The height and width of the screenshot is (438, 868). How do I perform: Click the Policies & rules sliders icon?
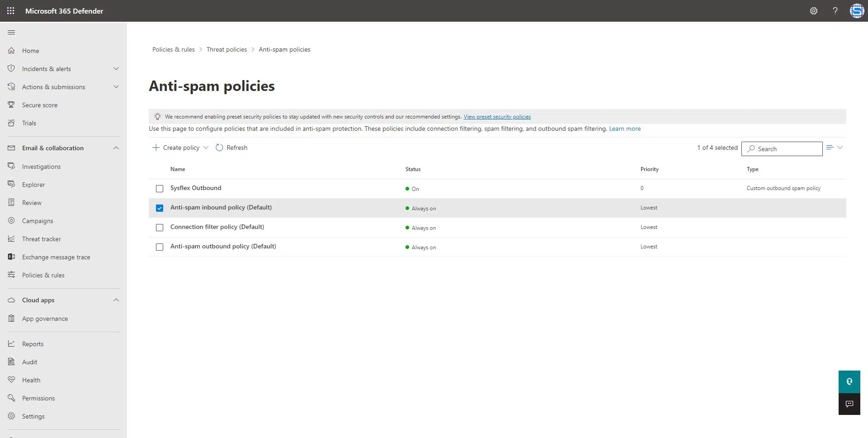pos(12,275)
